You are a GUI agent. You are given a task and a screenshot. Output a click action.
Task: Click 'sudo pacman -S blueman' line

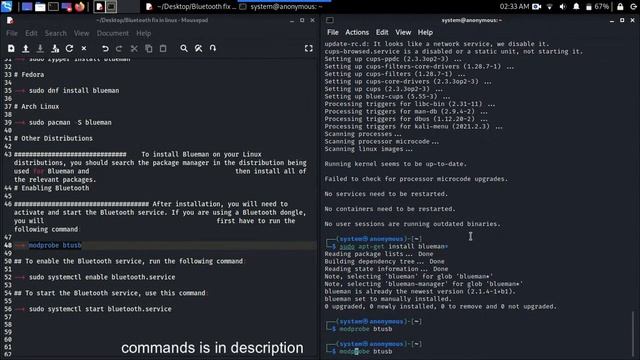point(70,122)
